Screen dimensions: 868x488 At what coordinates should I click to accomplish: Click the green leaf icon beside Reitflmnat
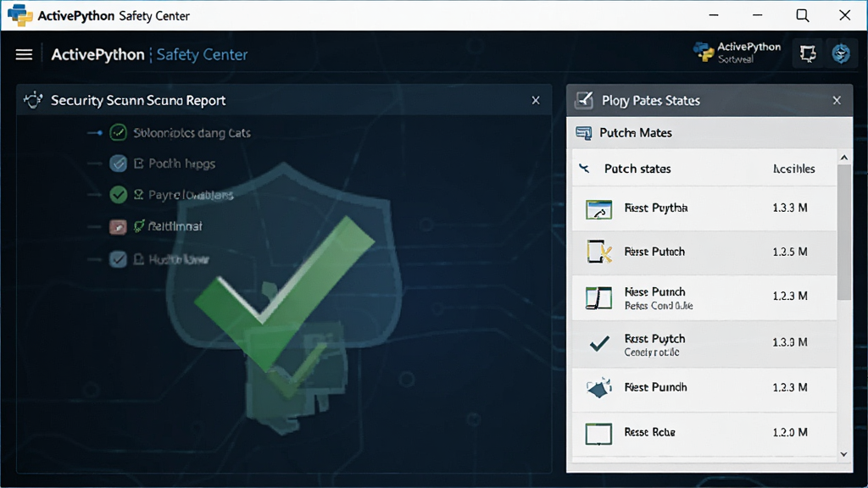coord(139,225)
